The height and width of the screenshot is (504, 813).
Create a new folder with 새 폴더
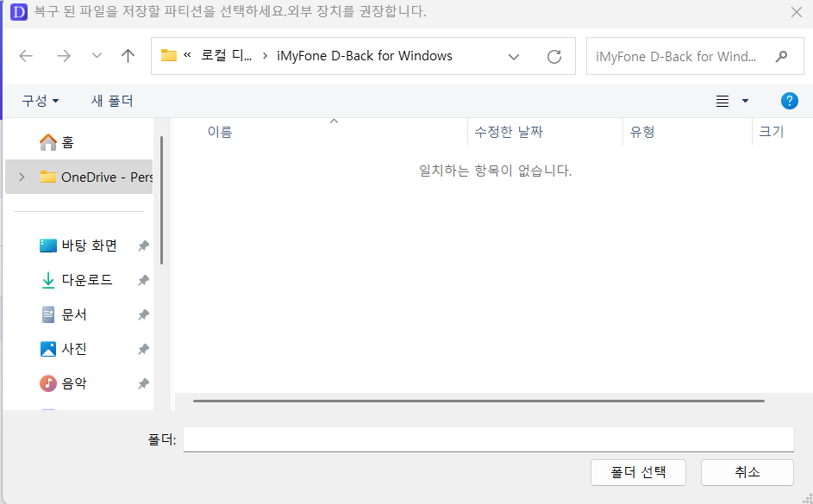[x=112, y=101]
